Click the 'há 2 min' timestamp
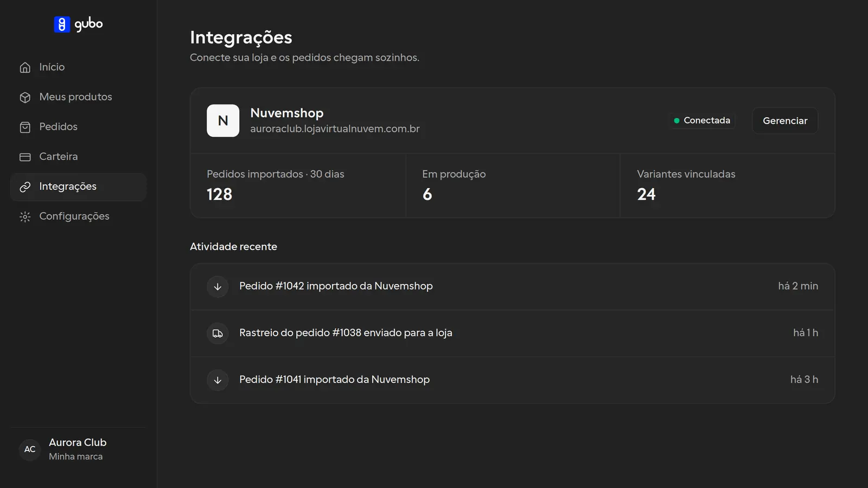Screen dimensions: 868x488 [798, 286]
